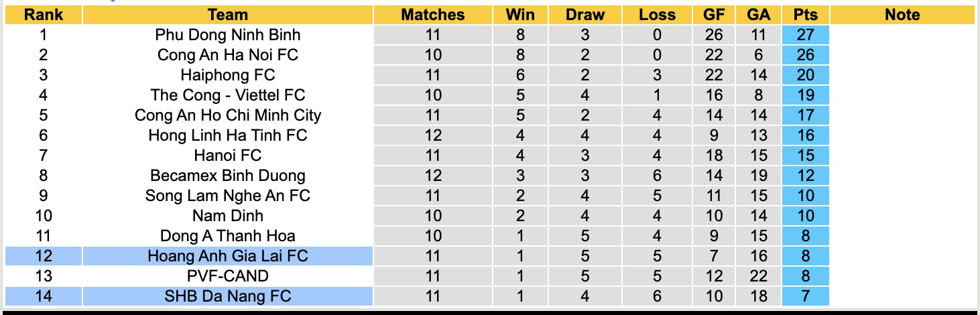The width and height of the screenshot is (980, 315).
Task: Select the Matches column header
Action: [432, 15]
